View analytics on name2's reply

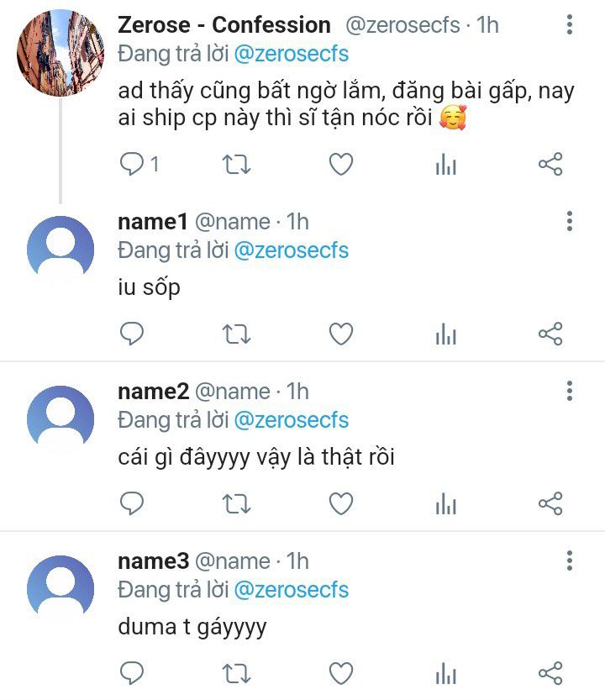(445, 504)
